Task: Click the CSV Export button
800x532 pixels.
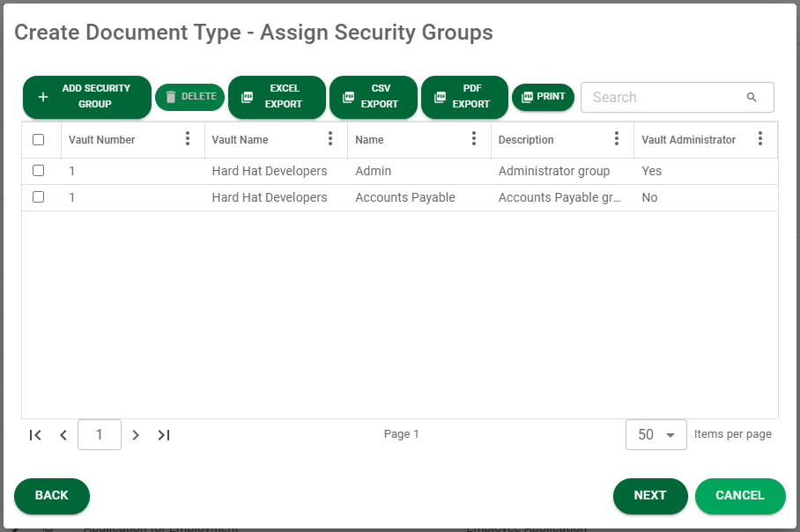Action: (374, 97)
